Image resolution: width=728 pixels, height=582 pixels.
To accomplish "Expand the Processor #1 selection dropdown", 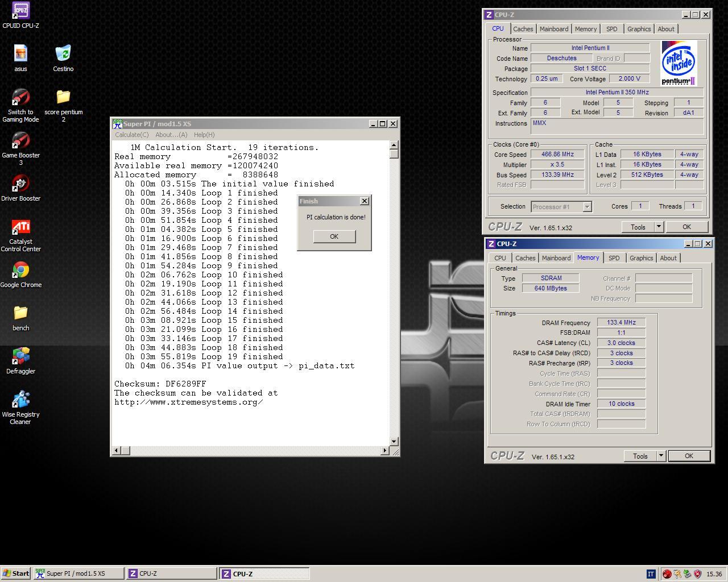I will coord(587,207).
